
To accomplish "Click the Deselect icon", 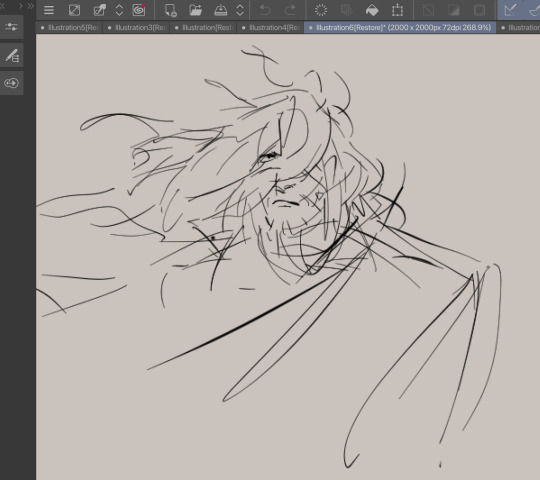I will pyautogui.click(x=428, y=10).
